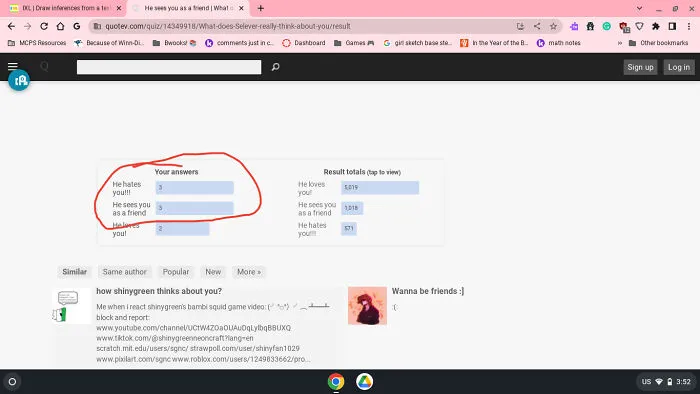Open the status tray showing 3:52
Image resolution: width=700 pixels, height=394 pixels.
pyautogui.click(x=667, y=382)
